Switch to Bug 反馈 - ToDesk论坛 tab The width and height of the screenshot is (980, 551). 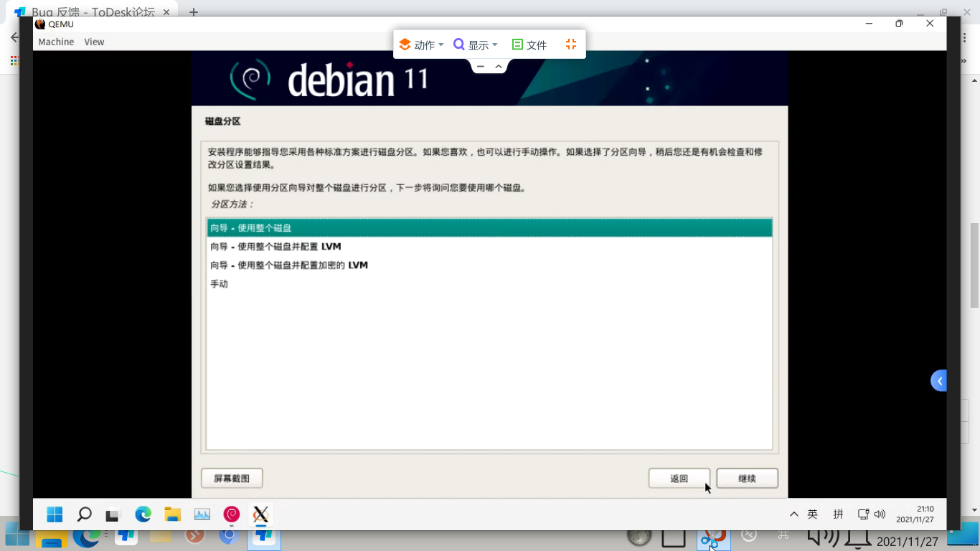tap(92, 12)
